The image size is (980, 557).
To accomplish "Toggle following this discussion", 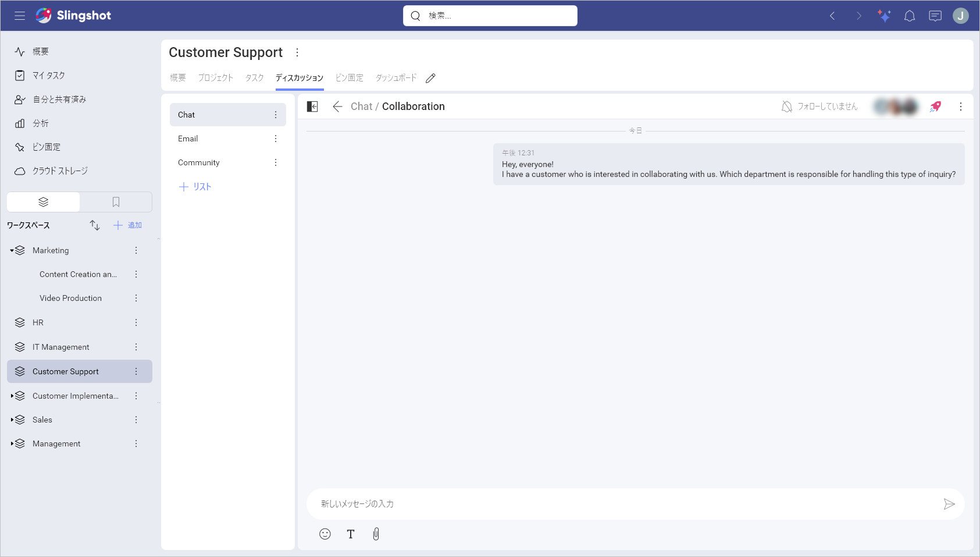I will click(819, 107).
